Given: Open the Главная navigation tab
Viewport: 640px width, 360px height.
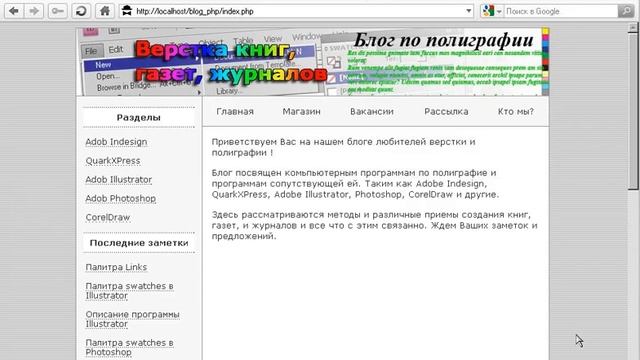Looking at the screenshot, I should [x=235, y=111].
